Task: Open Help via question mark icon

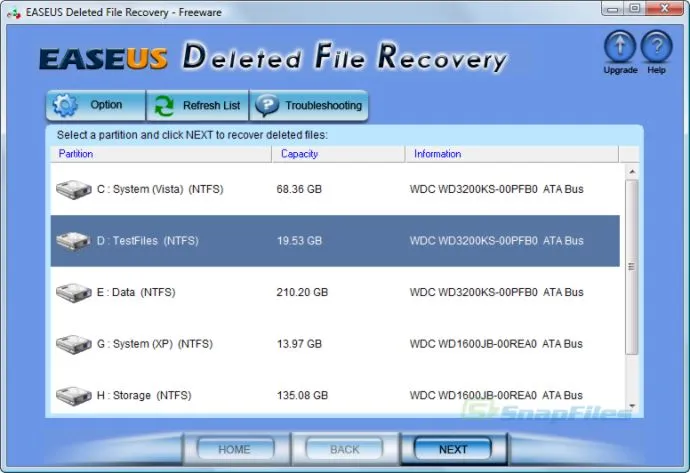Action: [656, 46]
